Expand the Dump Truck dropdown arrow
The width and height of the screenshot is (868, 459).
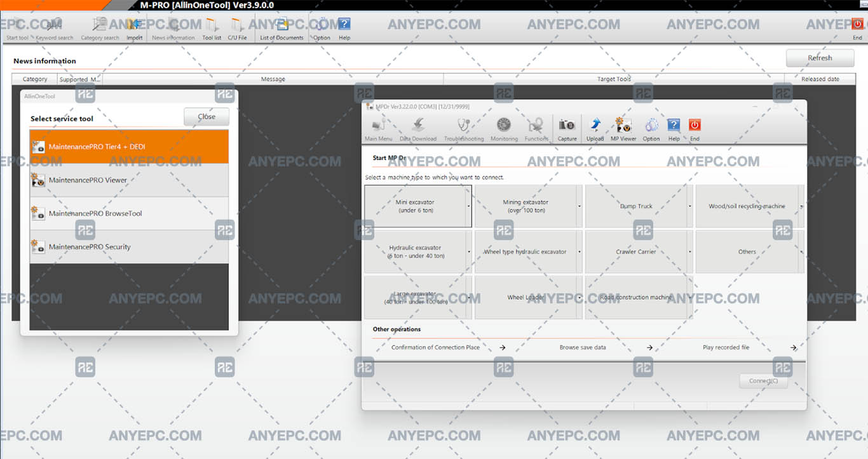[x=690, y=206]
